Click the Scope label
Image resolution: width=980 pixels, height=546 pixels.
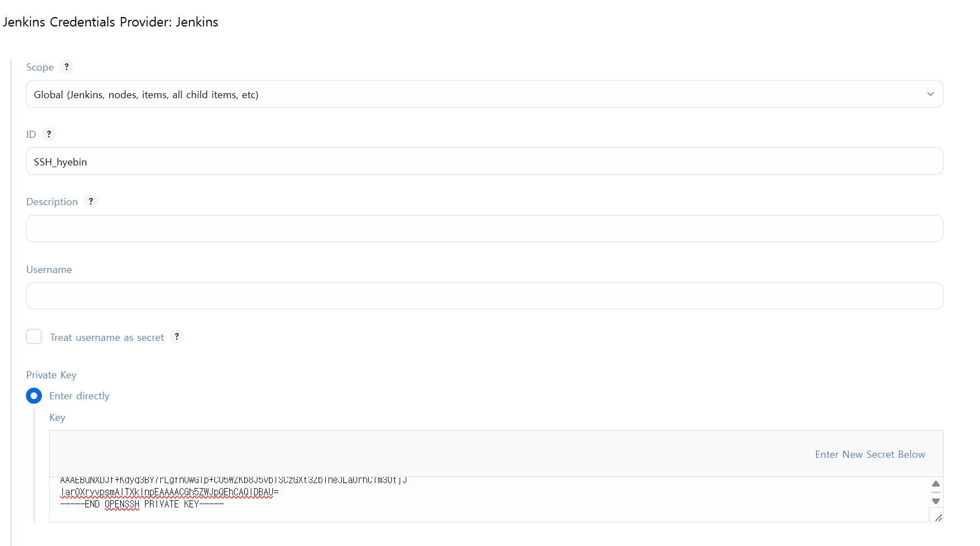(40, 67)
